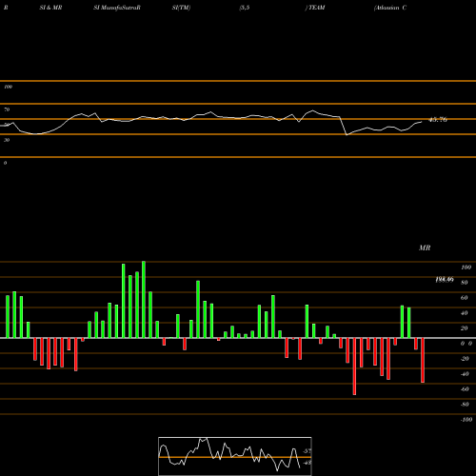Screen dimensions: 476x476
Task: Click the RSI axis label 0
Action: [x=5, y=163]
